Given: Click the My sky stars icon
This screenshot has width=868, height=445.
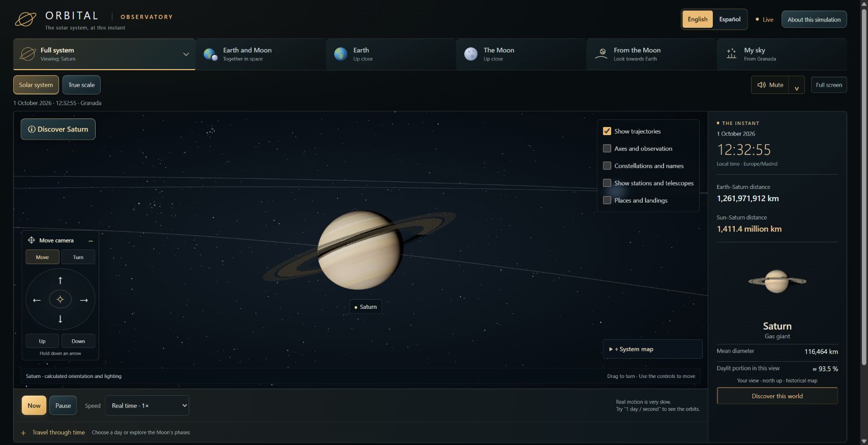Looking at the screenshot, I should [731, 54].
